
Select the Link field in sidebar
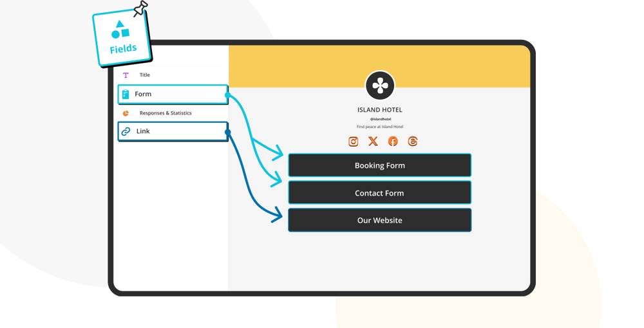tap(173, 131)
